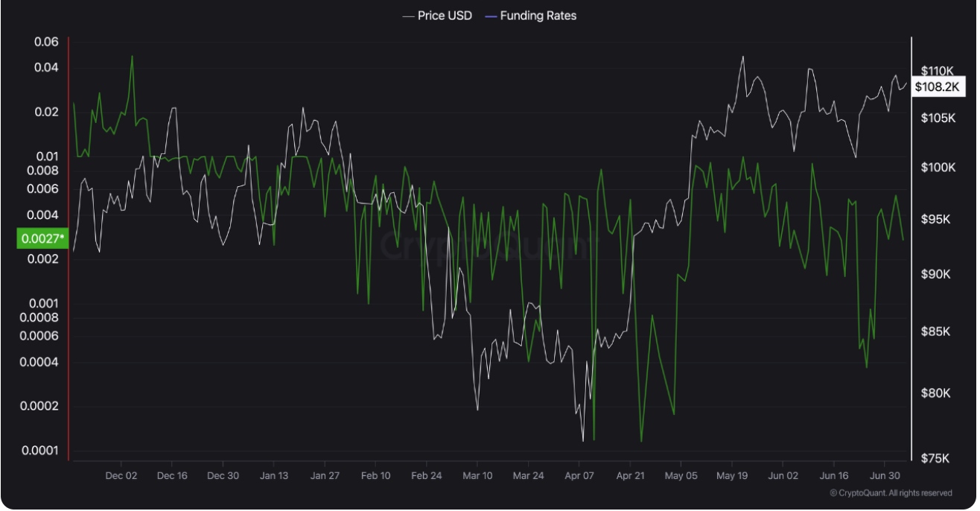Click the blue Funding Rates legend line marker
The image size is (980, 511).
coord(490,16)
